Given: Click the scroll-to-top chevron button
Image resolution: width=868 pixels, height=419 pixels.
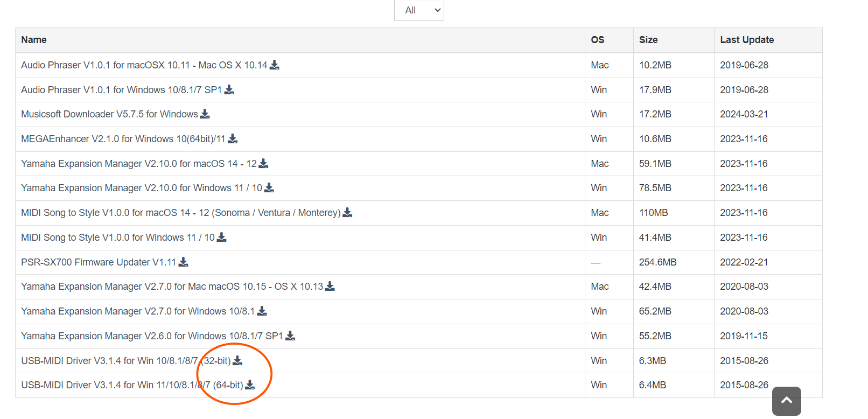Looking at the screenshot, I should [x=786, y=401].
